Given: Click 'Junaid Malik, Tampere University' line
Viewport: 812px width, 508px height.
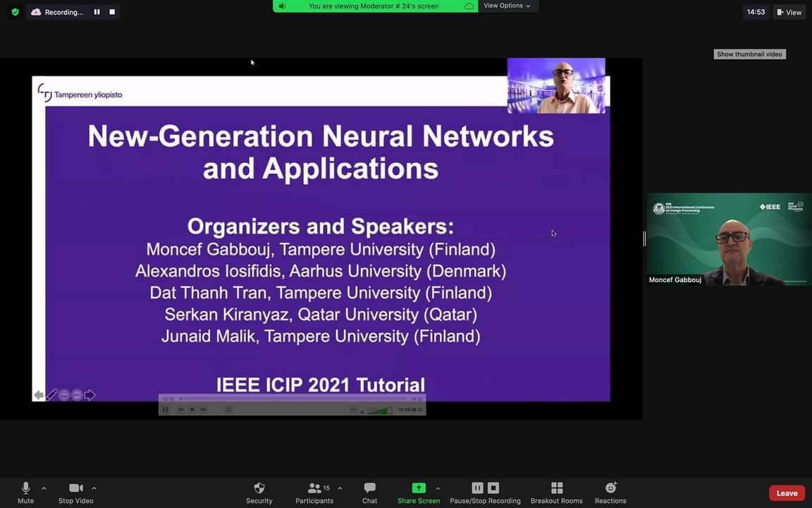Looking at the screenshot, I should pos(321,336).
